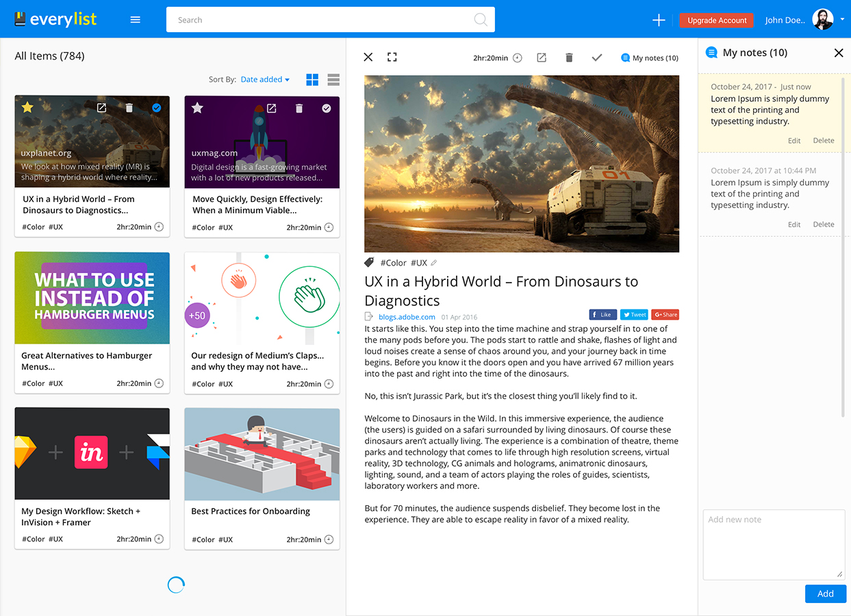Open the Best Practices for Onboarding thumbnail

tap(262, 454)
